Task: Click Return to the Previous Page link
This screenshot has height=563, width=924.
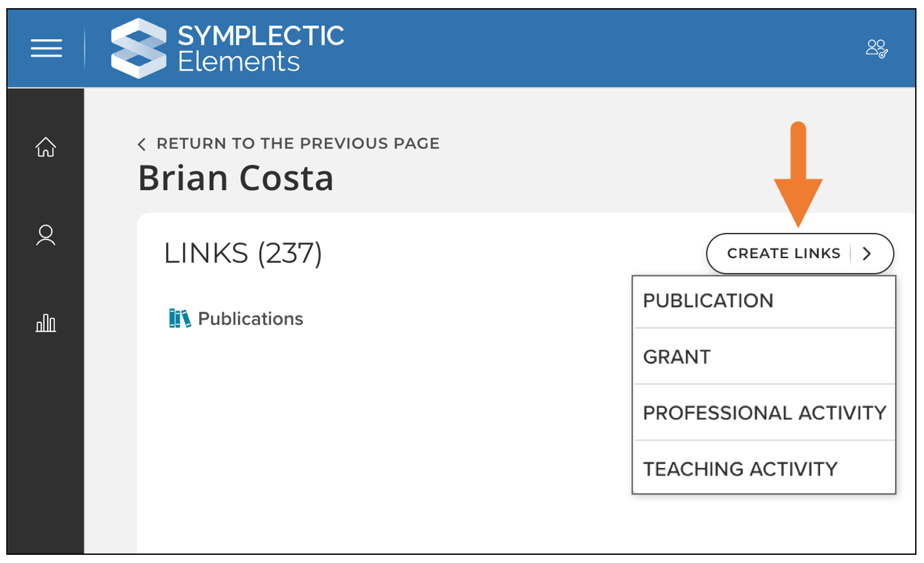Action: click(x=298, y=144)
